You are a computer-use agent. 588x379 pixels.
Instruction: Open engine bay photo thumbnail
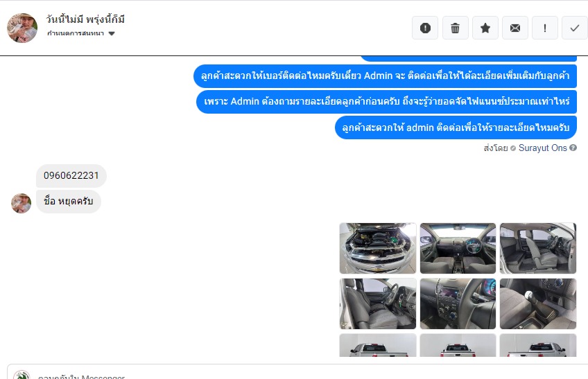click(x=378, y=248)
